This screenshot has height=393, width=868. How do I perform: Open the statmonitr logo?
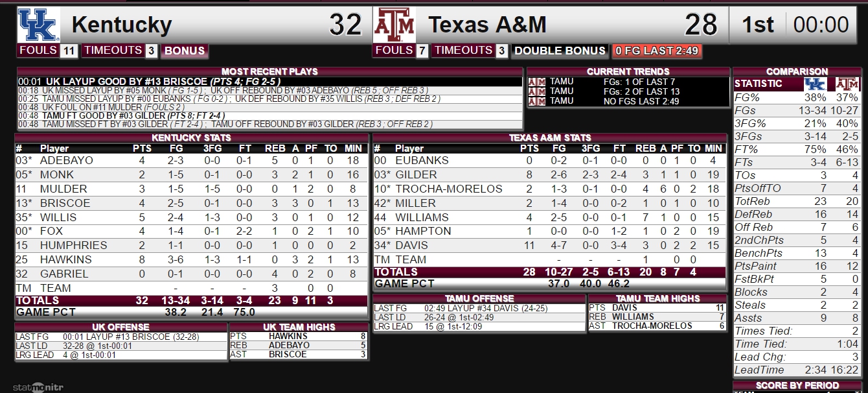38,387
